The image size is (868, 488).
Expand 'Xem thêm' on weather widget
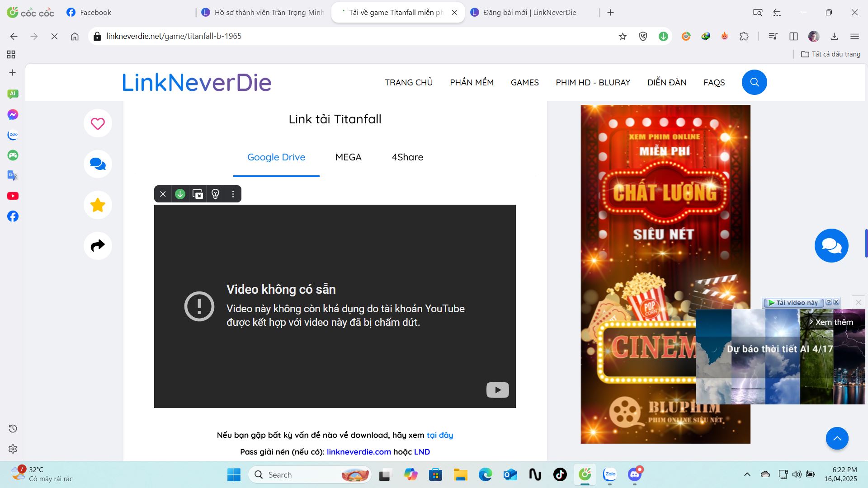(831, 322)
